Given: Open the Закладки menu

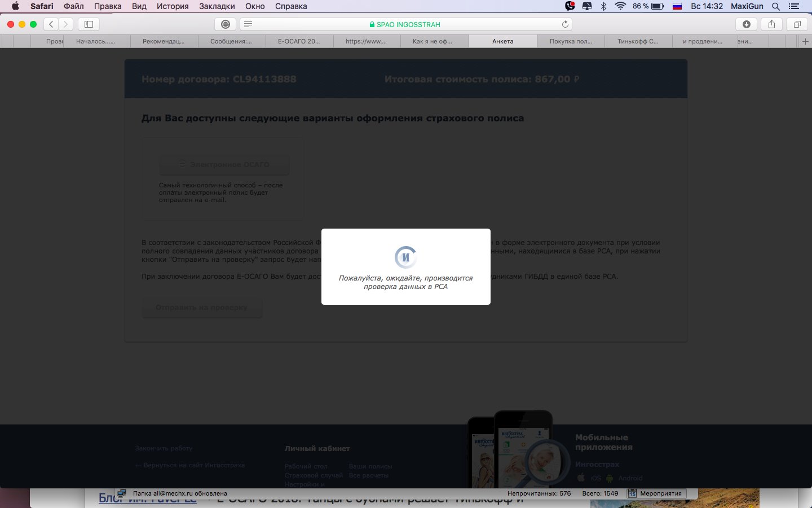Looking at the screenshot, I should click(217, 6).
